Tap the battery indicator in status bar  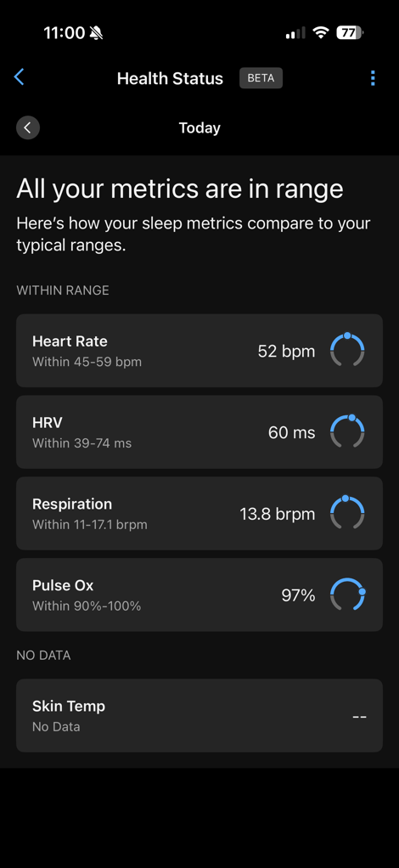(350, 32)
